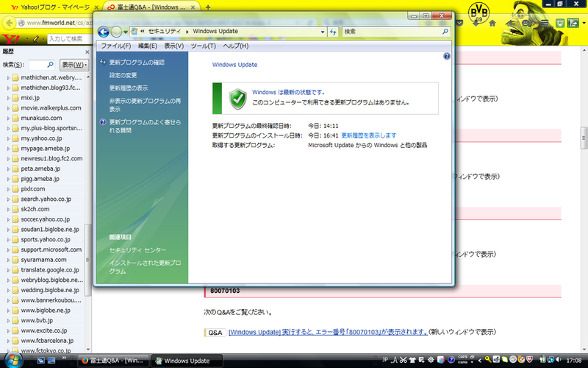The width and height of the screenshot is (588, 368).
Task: Click the history sidebar scrollbar thumb
Action: [x=87, y=260]
